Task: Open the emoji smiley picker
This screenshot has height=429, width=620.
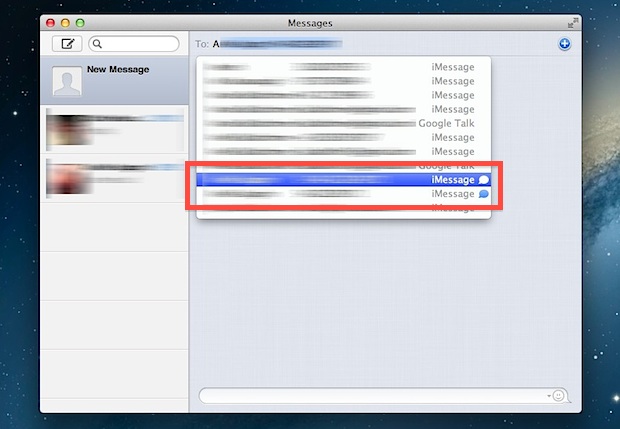Action: coord(558,395)
